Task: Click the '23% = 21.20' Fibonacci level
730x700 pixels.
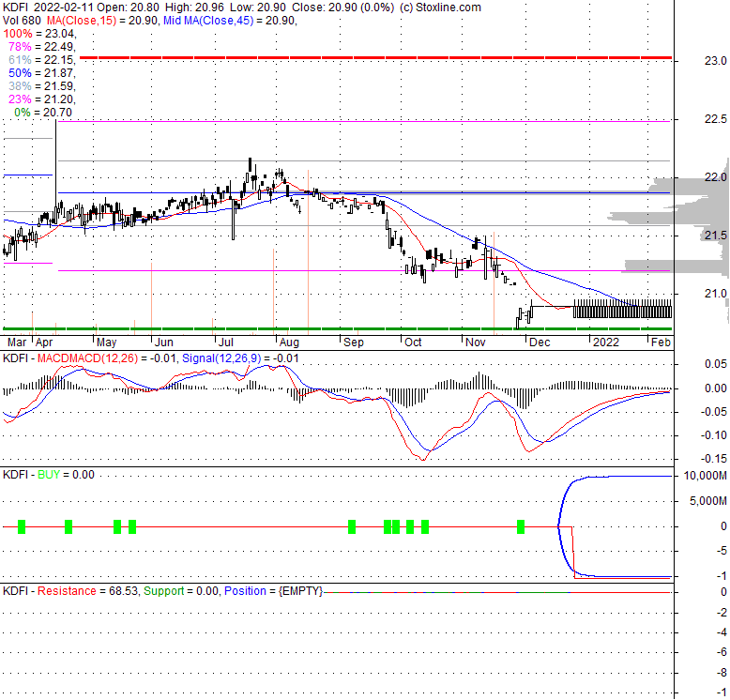Action: [x=42, y=99]
